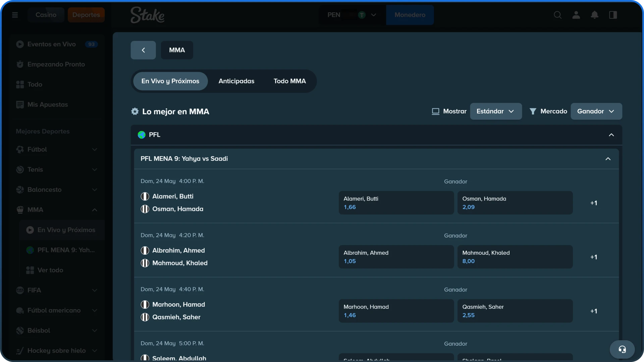The image size is (644, 362).
Task: Click the PFL league globe icon
Action: pos(142,135)
